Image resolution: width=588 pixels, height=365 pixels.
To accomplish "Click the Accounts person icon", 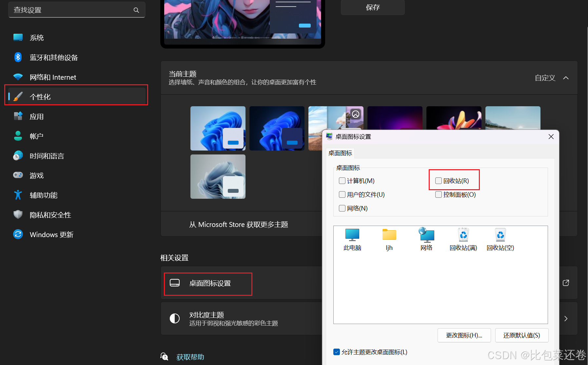I will 18,136.
